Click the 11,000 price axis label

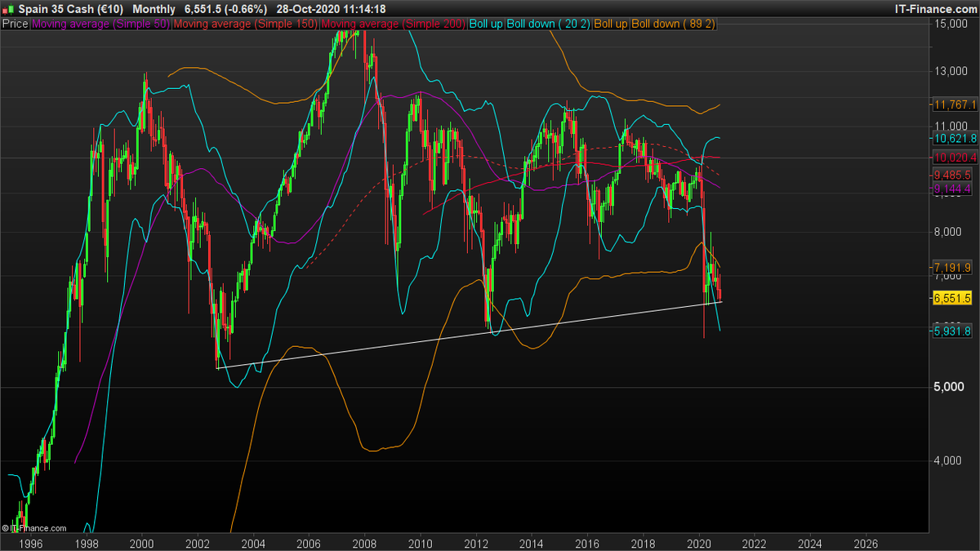(x=950, y=126)
